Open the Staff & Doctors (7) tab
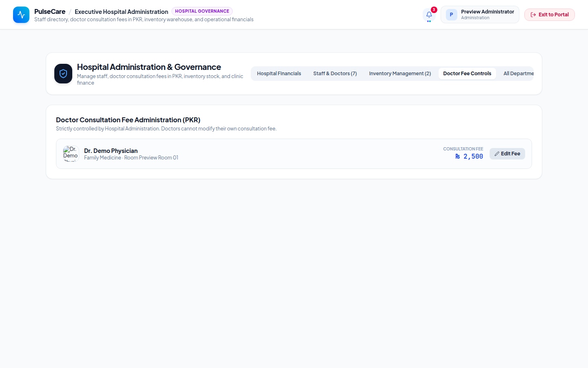 point(335,74)
